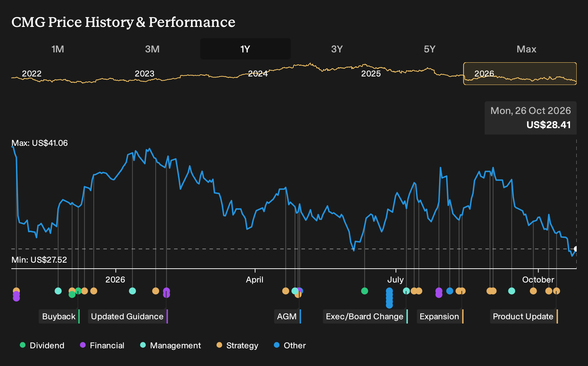Click the last strategy marker after October
The width and height of the screenshot is (588, 366).
[557, 291]
